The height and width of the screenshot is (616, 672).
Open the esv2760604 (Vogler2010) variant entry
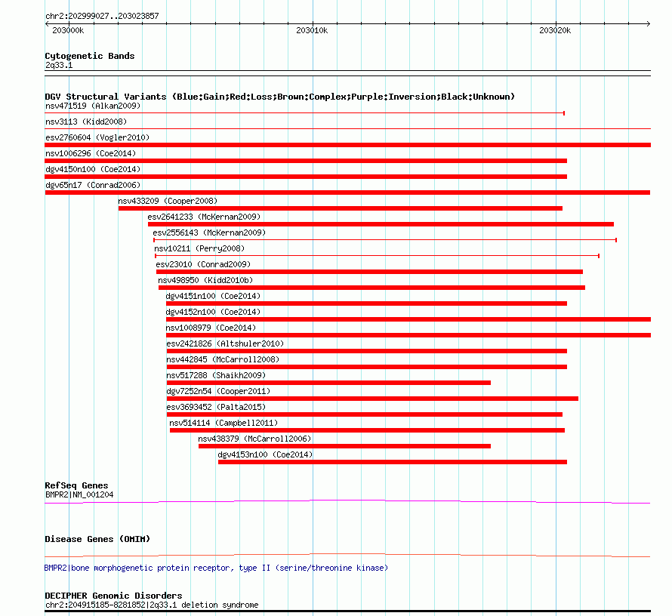click(x=97, y=137)
